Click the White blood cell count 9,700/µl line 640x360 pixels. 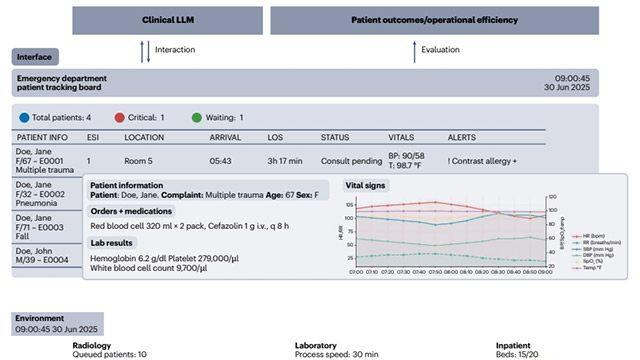point(149,268)
